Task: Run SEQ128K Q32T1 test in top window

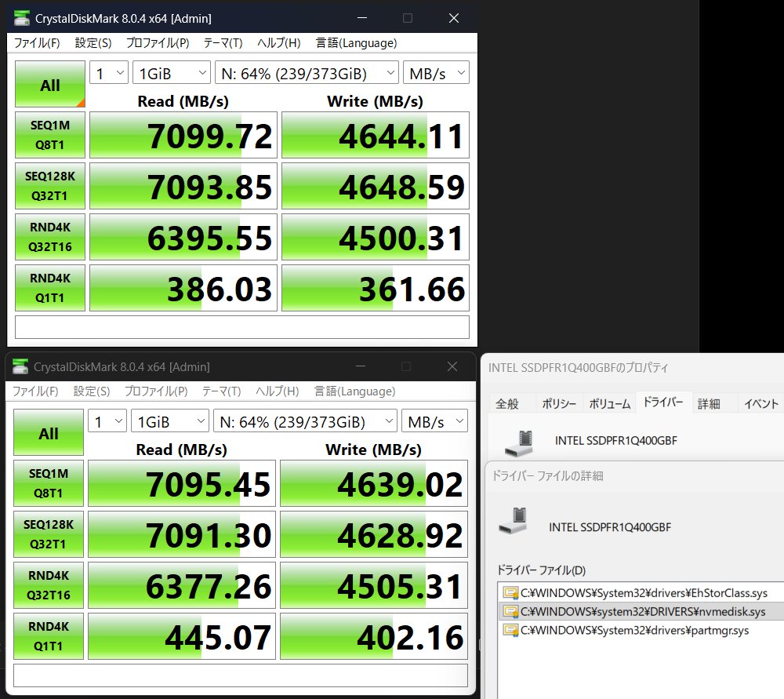Action: pyautogui.click(x=50, y=186)
